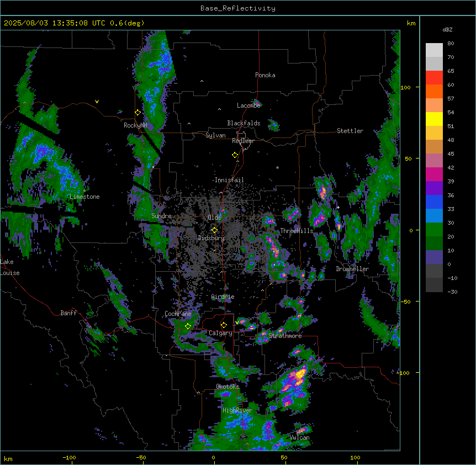The height and width of the screenshot is (465, 476).
Task: Click the yellow diamond marker below RedDeer
Action: 235,155
